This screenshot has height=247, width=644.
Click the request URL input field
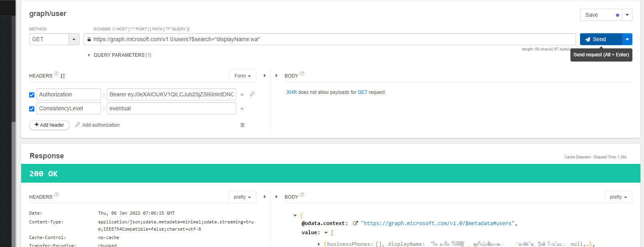(x=330, y=39)
